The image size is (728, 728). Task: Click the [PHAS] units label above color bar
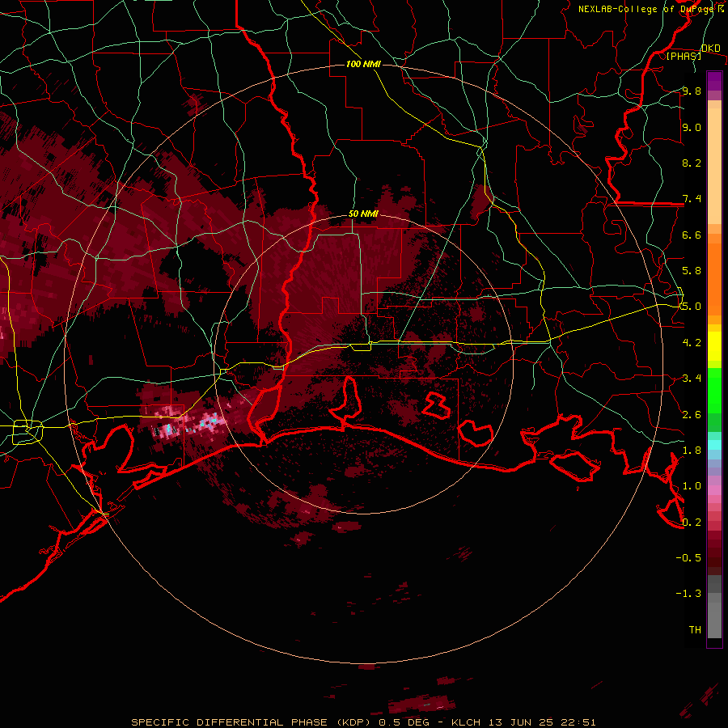tap(684, 56)
